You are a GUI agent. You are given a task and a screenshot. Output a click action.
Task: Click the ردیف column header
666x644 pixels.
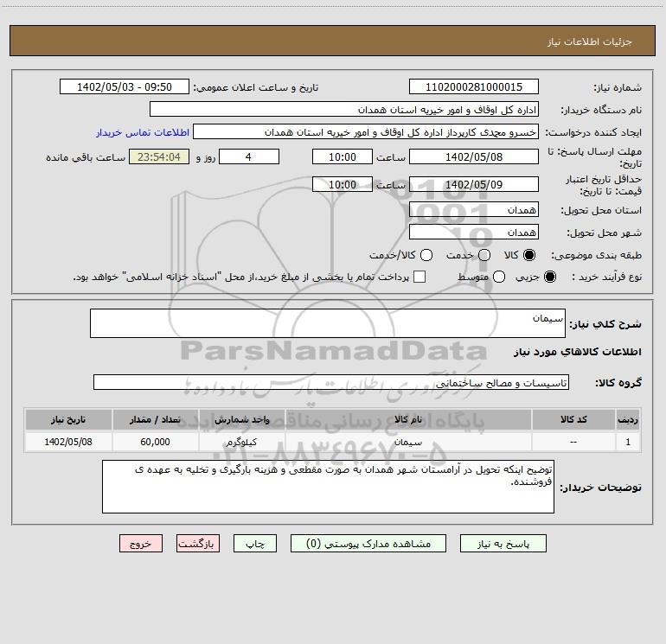tap(628, 419)
